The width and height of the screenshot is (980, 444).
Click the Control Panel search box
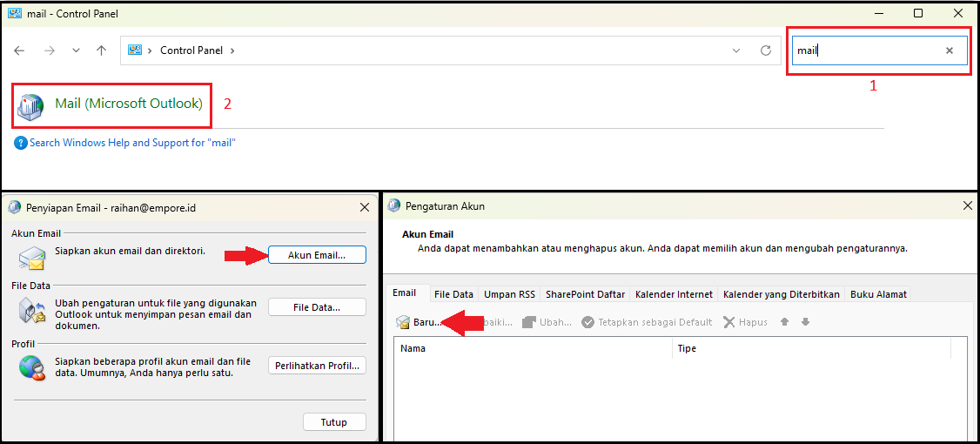(x=866, y=50)
